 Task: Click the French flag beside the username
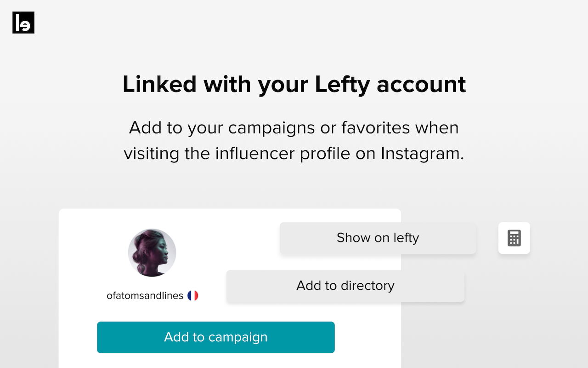pos(193,295)
